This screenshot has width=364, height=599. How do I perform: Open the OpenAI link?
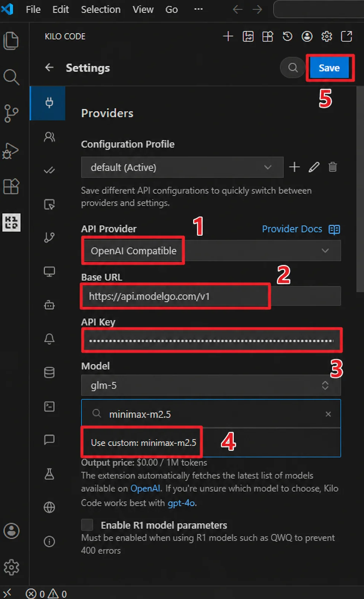(146, 488)
